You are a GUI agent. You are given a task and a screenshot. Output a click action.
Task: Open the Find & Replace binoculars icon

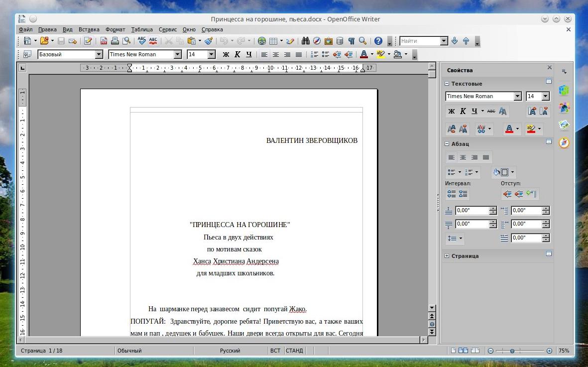click(305, 41)
